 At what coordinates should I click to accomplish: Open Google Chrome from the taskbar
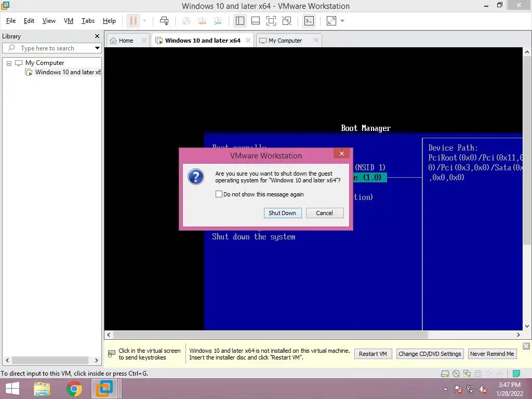click(x=74, y=389)
